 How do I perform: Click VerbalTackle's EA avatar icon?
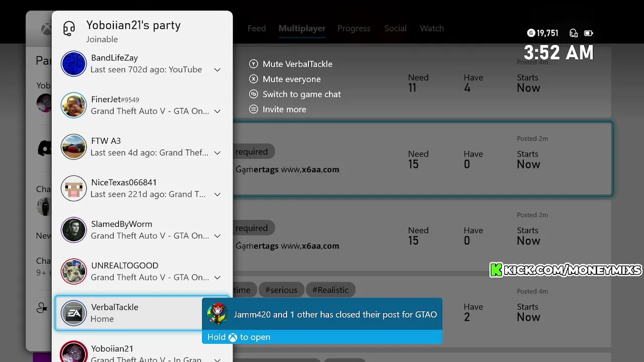(73, 313)
